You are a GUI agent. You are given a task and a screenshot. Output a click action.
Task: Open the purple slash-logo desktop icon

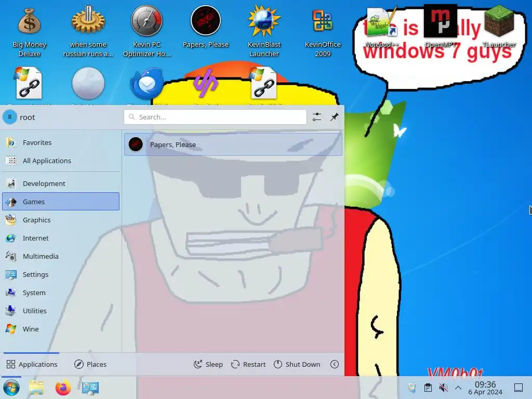pyautogui.click(x=206, y=84)
